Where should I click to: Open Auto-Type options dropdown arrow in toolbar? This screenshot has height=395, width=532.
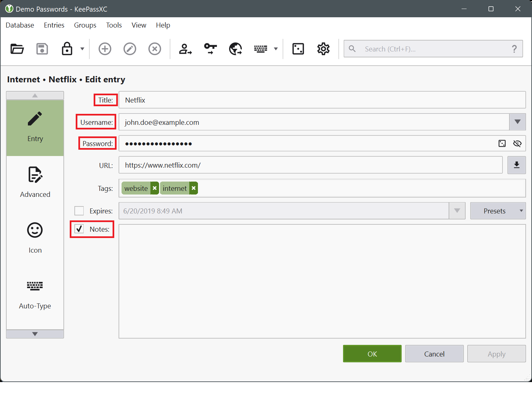point(276,49)
